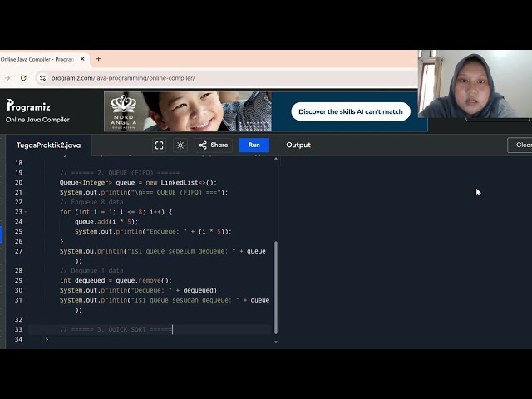
Task: Click line number 20 in the gutter
Action: pyautogui.click(x=18, y=183)
